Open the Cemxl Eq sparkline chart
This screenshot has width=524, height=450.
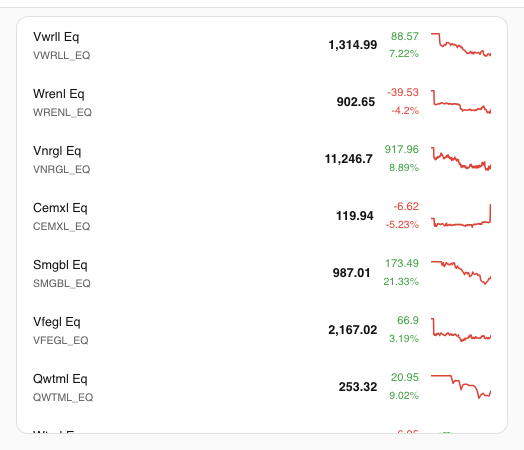click(461, 216)
